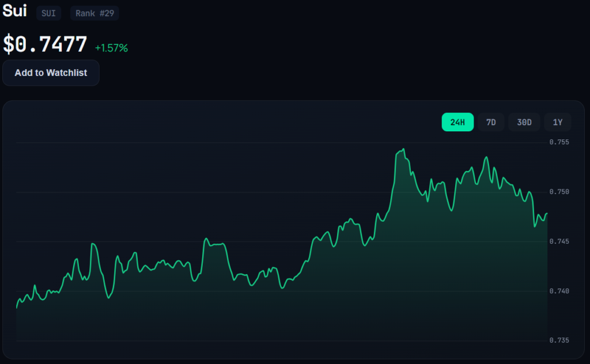Show the 1Y price chart
The image size is (590, 364).
pyautogui.click(x=558, y=122)
